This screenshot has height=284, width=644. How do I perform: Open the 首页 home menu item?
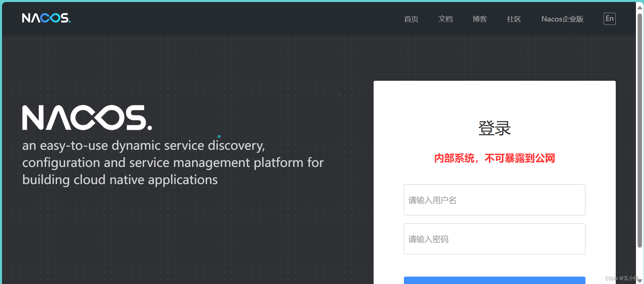tap(411, 19)
